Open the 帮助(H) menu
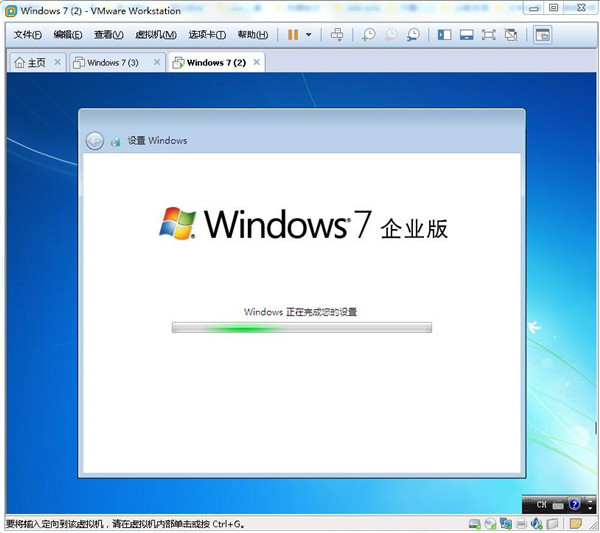Viewport: 600px width, 533px height. 253,35
